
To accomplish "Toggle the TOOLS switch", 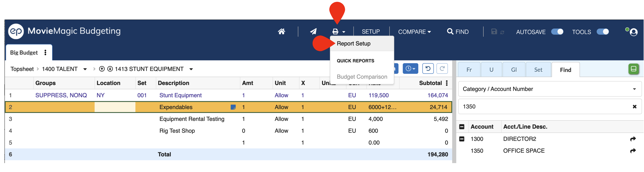I will [603, 32].
